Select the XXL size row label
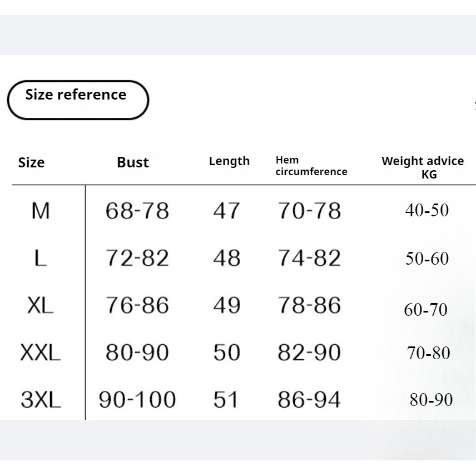This screenshot has width=476, height=476. (40, 353)
